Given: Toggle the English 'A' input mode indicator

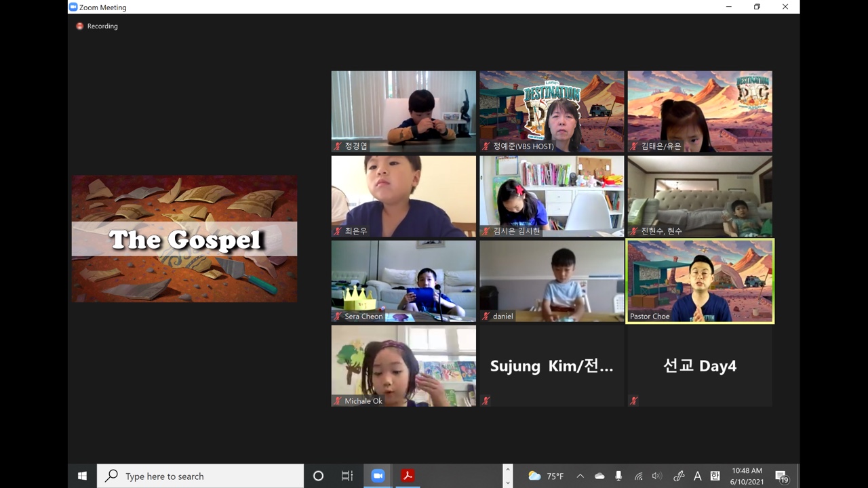Looking at the screenshot, I should pyautogui.click(x=697, y=476).
